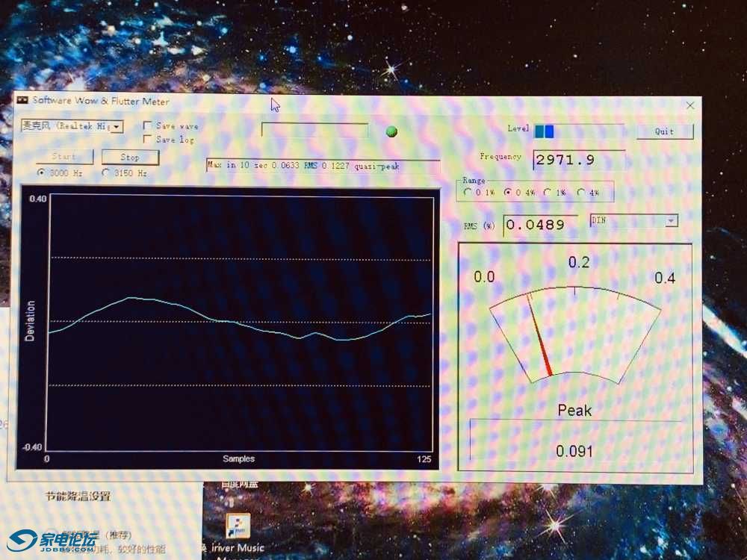Switch range to 4%
This screenshot has height=560, width=747.
point(581,192)
